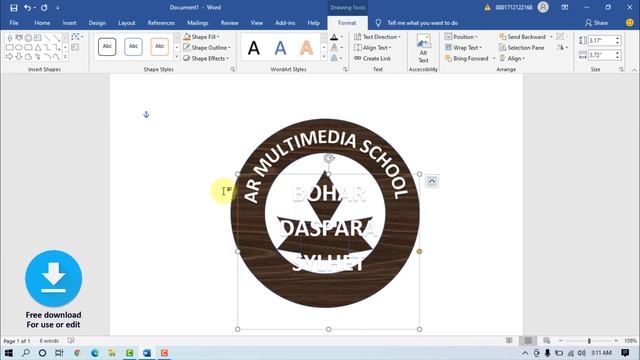Collapse the ribbon with the chevron

point(634,70)
